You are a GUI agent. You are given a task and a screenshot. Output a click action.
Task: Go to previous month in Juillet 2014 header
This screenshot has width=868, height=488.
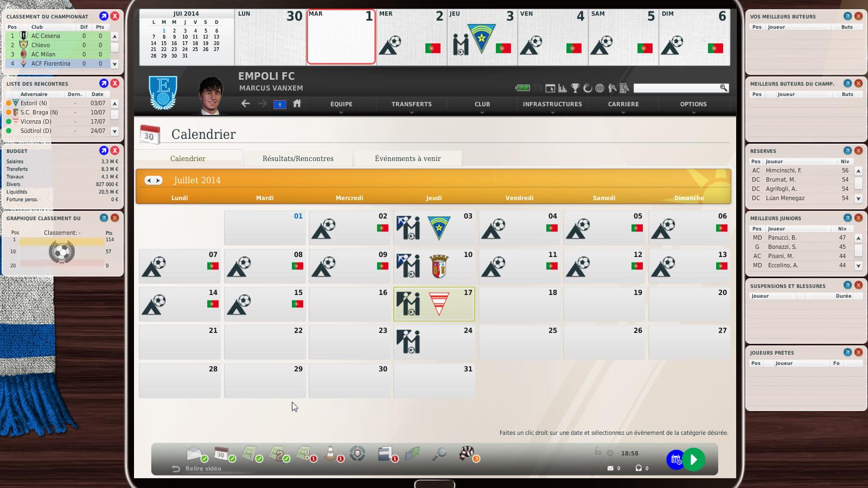[x=149, y=180]
